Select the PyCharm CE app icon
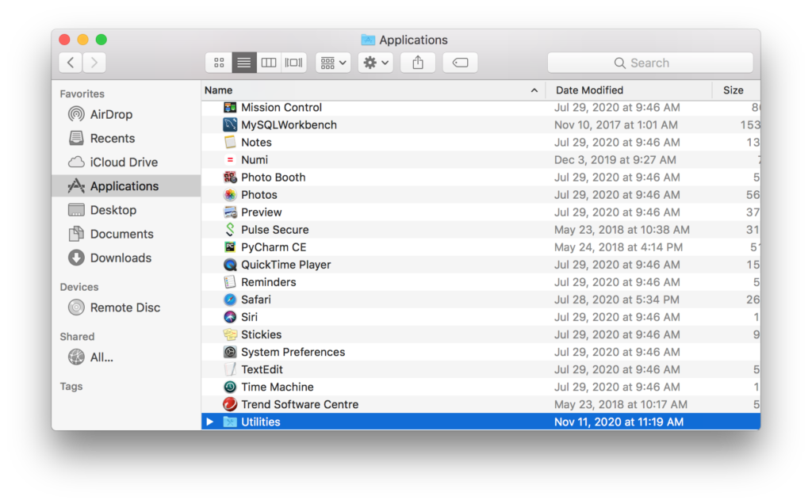The image size is (812, 504). [230, 247]
